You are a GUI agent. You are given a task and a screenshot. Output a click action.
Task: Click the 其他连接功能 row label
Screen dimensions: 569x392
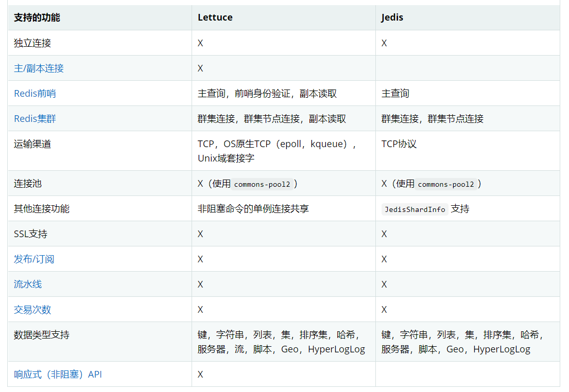41,208
